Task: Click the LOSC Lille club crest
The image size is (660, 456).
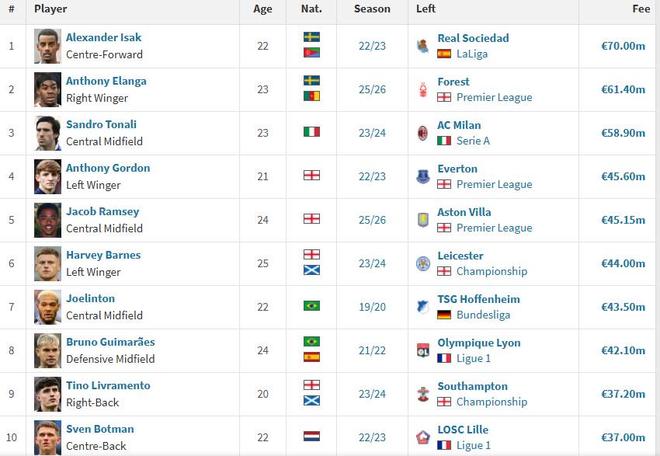Action: click(423, 438)
